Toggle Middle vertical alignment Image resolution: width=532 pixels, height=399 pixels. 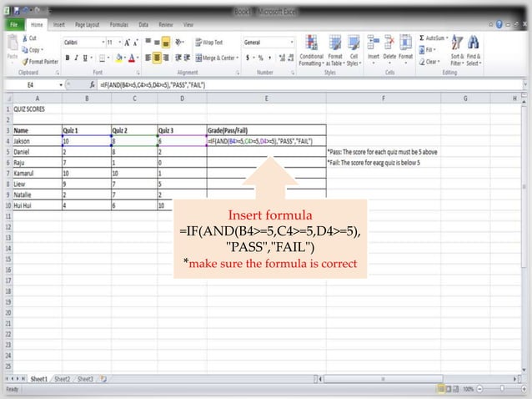[157, 43]
